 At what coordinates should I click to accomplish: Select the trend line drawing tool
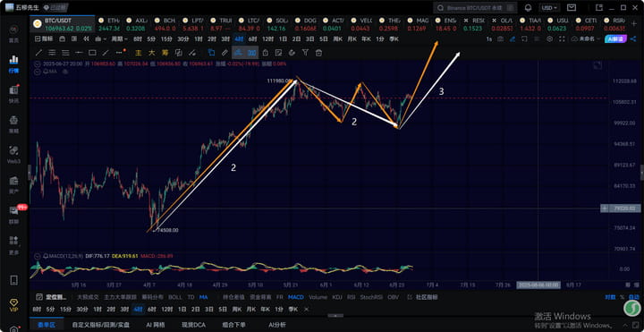pyautogui.click(x=38, y=53)
